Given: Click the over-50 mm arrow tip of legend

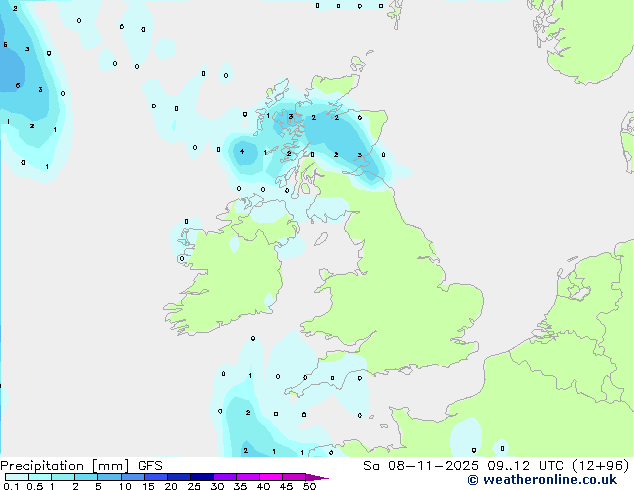Looking at the screenshot, I should pyautogui.click(x=317, y=477).
